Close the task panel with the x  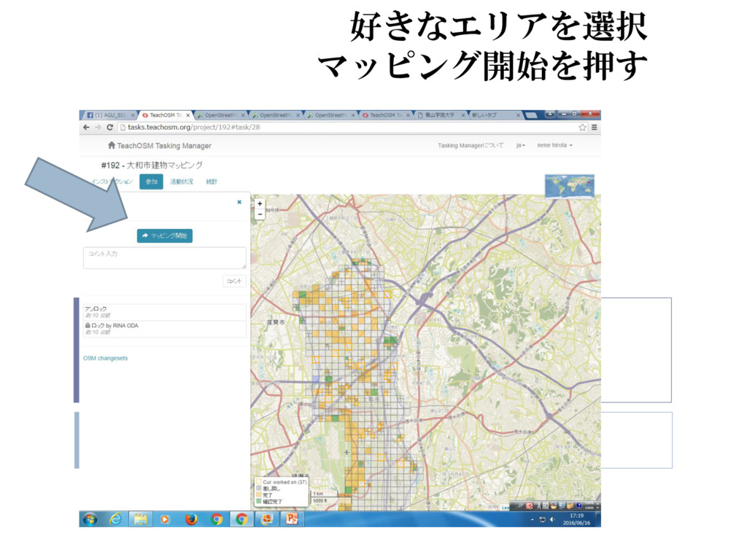coord(239,203)
